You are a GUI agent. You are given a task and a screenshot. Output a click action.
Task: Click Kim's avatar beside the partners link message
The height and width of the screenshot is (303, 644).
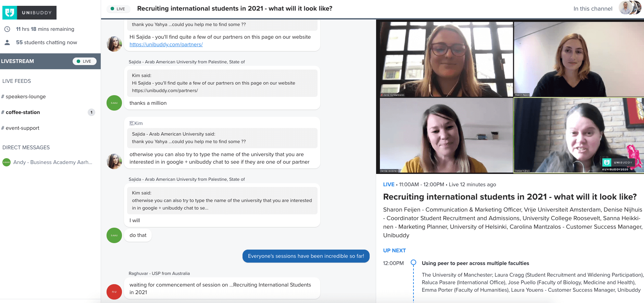click(114, 44)
